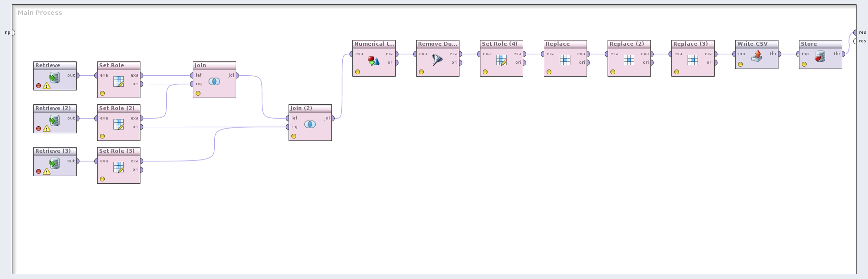Select the Replace (3) operator title bar

(692, 44)
